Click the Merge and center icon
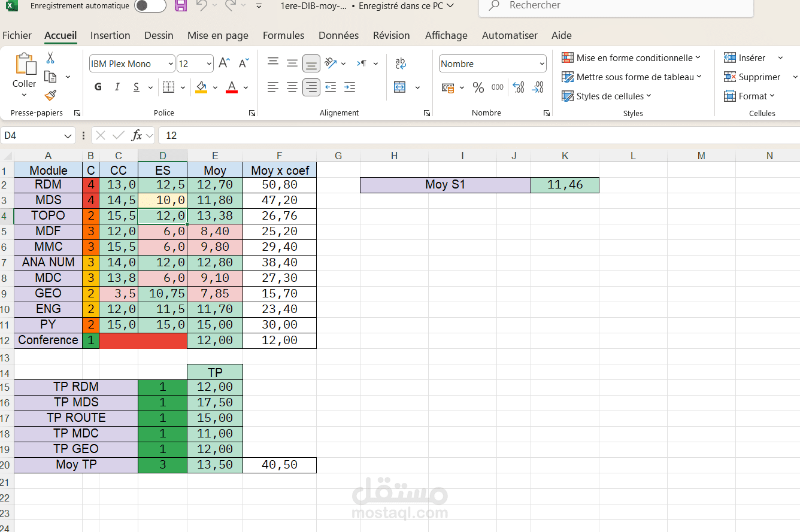The width and height of the screenshot is (800, 532). click(400, 87)
